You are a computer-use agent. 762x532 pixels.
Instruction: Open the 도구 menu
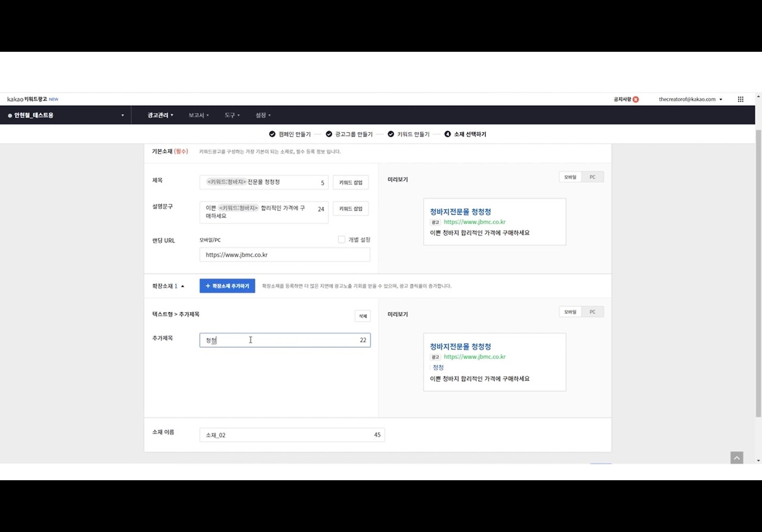click(x=232, y=115)
